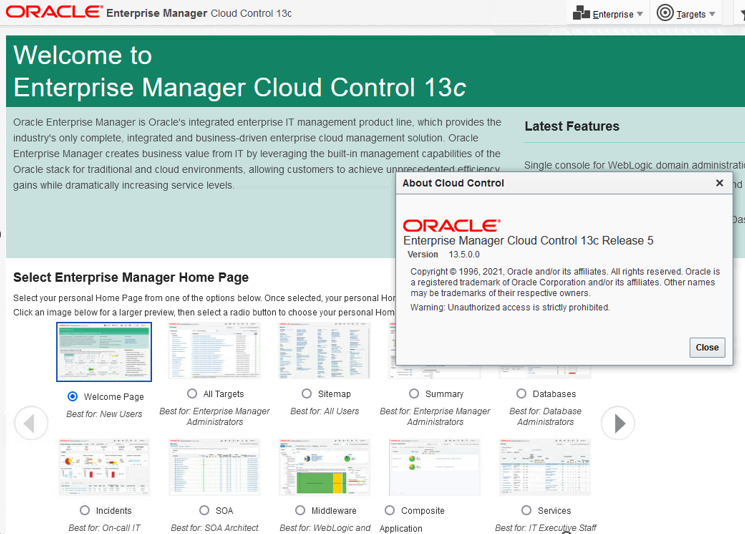Image resolution: width=745 pixels, height=534 pixels.
Task: Open the Sitemap preview thumbnail
Action: [x=325, y=351]
